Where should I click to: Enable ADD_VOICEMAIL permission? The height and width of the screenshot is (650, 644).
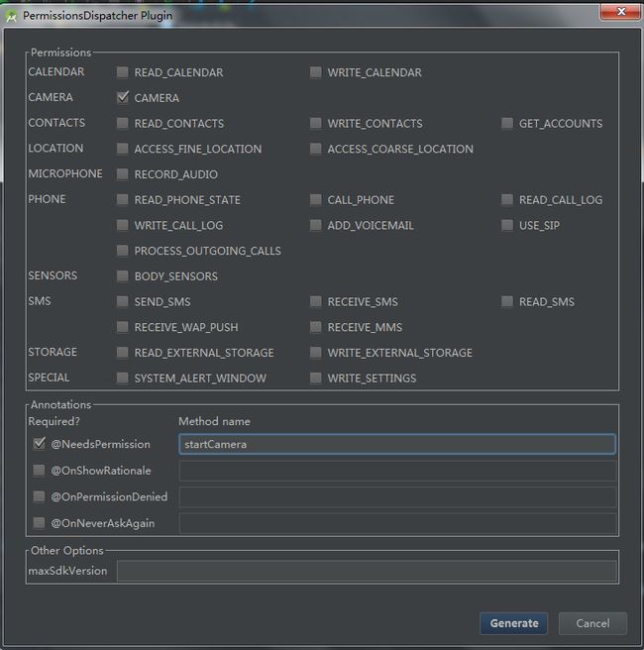(316, 225)
